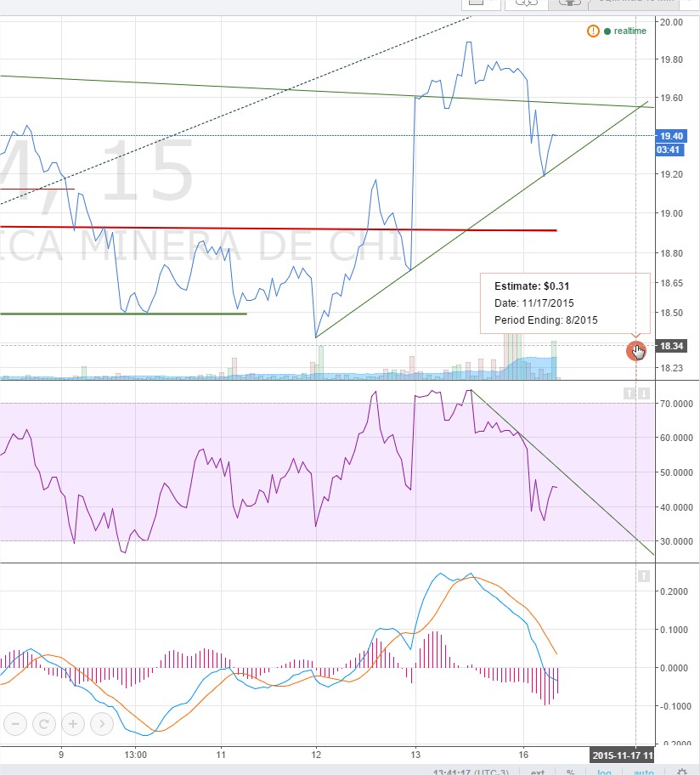This screenshot has width=700, height=775.
Task: Click the 16 date label on time axis
Action: click(523, 755)
